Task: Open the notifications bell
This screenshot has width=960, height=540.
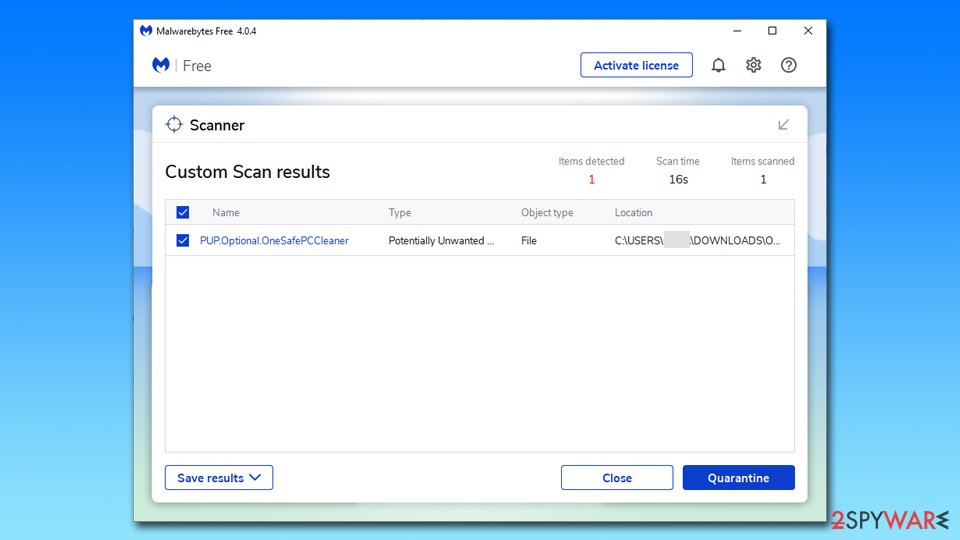Action: click(x=718, y=65)
